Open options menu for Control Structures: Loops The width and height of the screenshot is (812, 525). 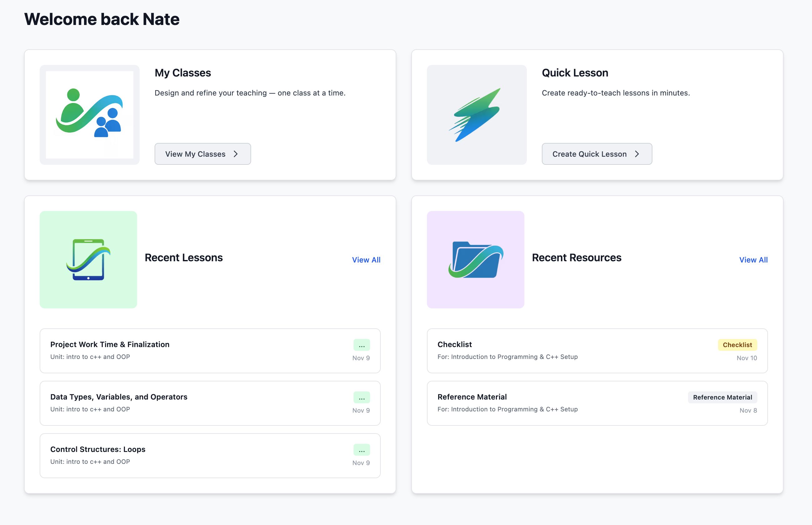coord(361,450)
